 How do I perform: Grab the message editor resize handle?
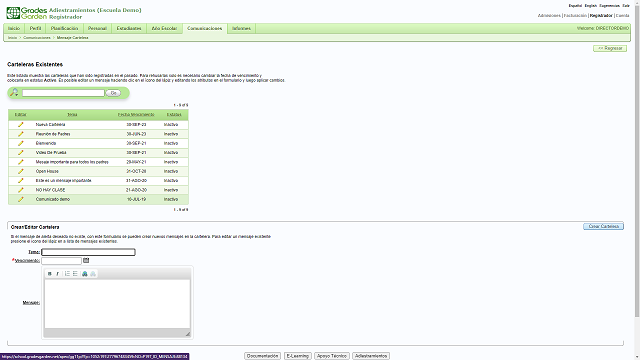(x=188, y=334)
